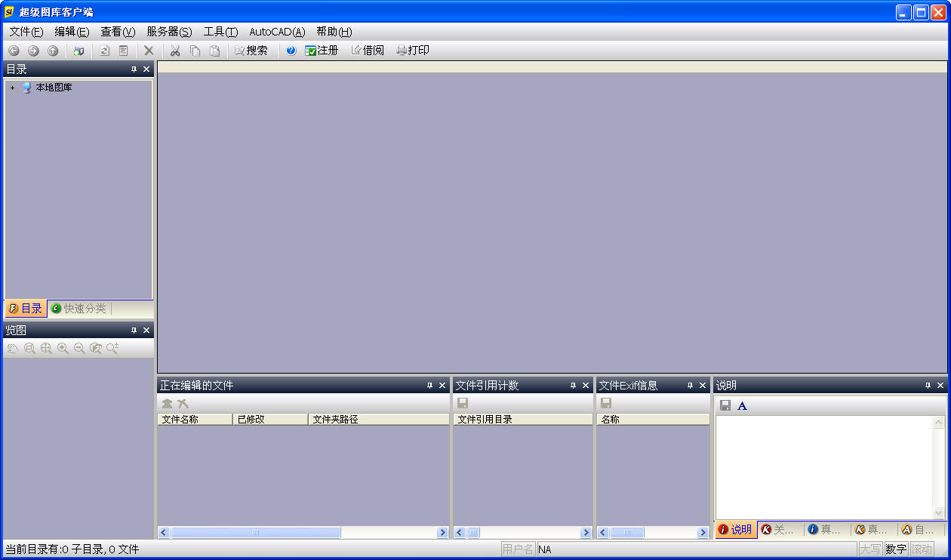Click the Back navigation arrow icon
951x560 pixels.
14,51
